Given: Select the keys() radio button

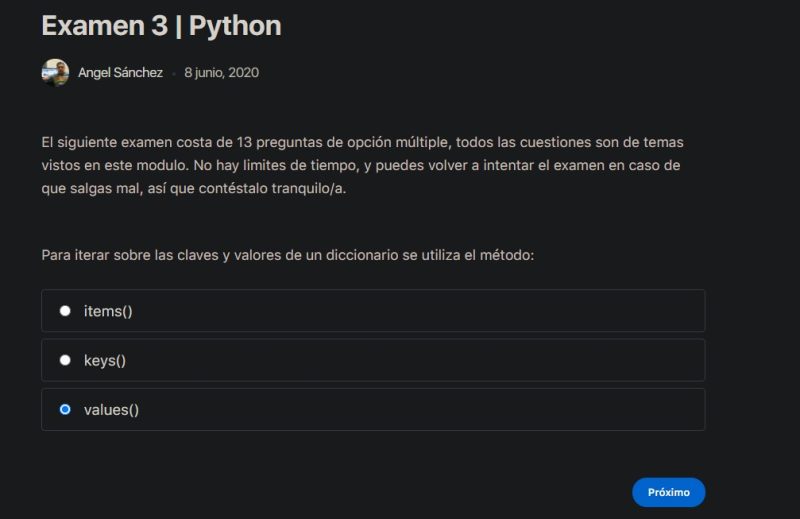Looking at the screenshot, I should pos(65,360).
